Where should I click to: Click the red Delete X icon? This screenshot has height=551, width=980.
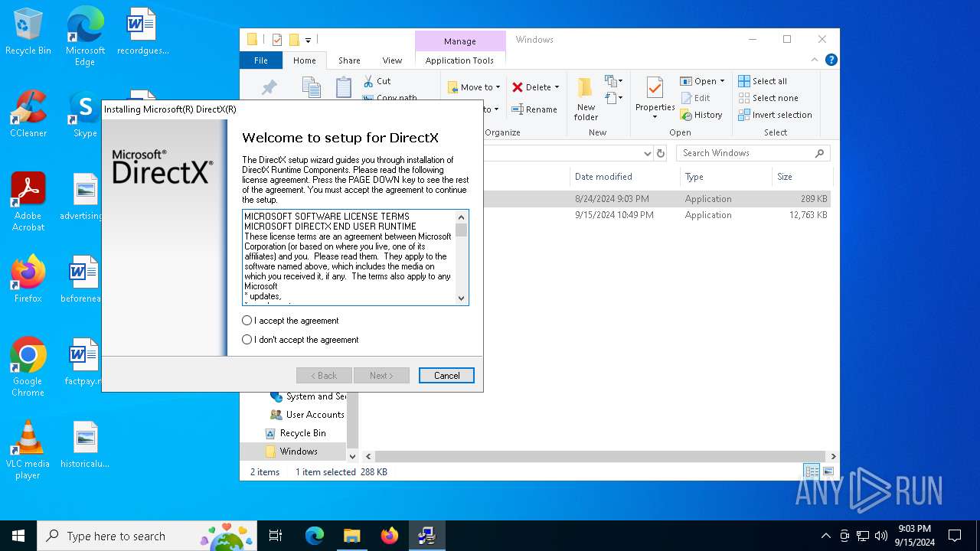point(518,87)
